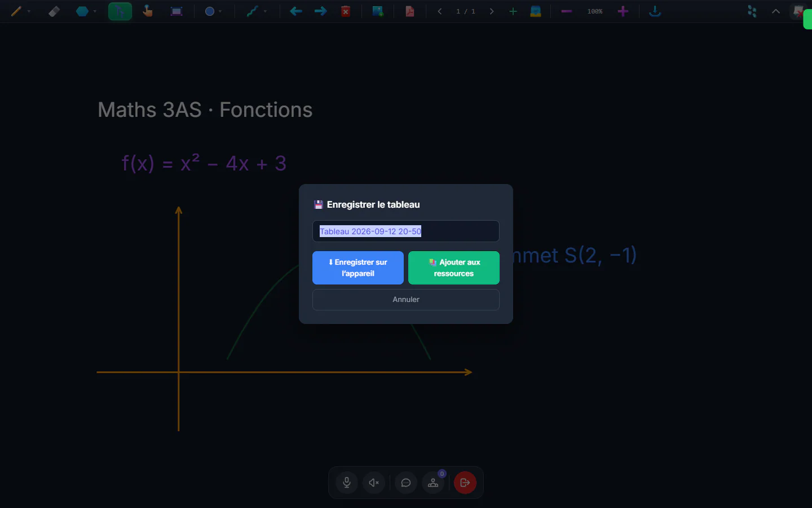Click the 100% zoom level readout
The height and width of the screenshot is (508, 812).
pos(595,11)
